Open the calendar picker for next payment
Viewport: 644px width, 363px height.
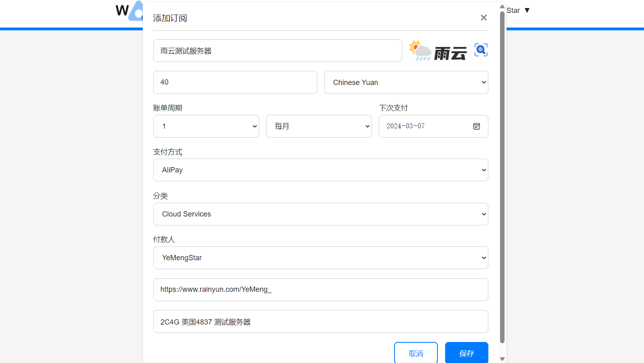pyautogui.click(x=477, y=127)
